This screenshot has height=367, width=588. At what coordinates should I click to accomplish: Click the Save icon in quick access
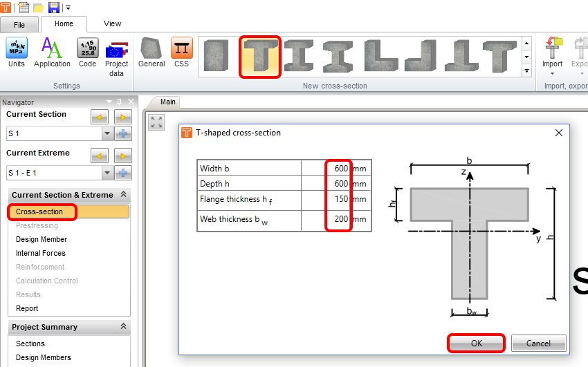click(x=54, y=7)
